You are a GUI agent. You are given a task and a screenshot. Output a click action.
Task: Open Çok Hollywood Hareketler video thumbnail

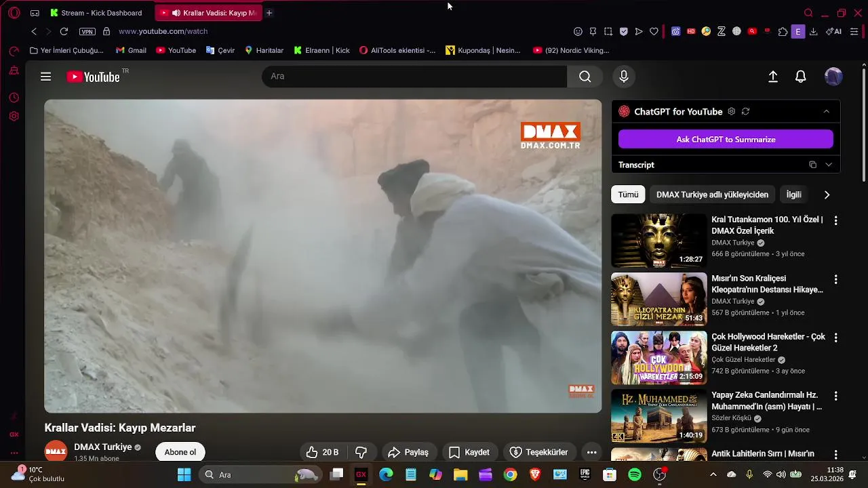tap(658, 357)
